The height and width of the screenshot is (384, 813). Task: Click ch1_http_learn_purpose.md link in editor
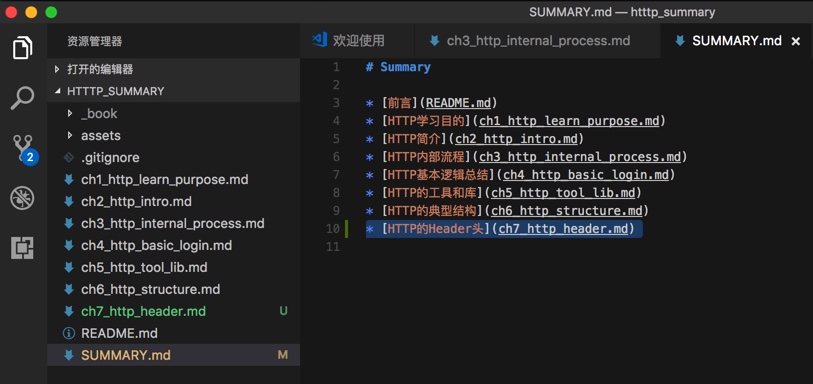click(569, 121)
